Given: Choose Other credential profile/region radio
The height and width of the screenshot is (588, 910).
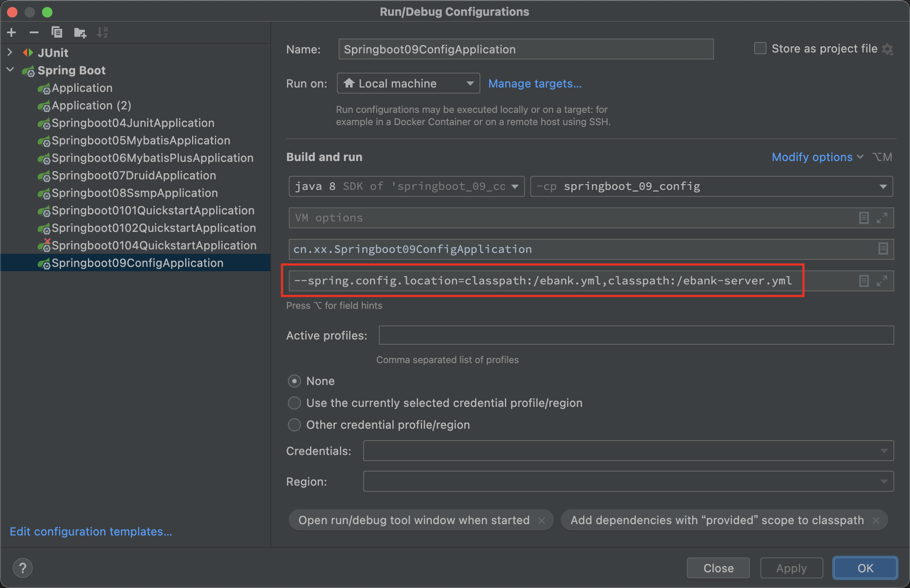Looking at the screenshot, I should (294, 425).
